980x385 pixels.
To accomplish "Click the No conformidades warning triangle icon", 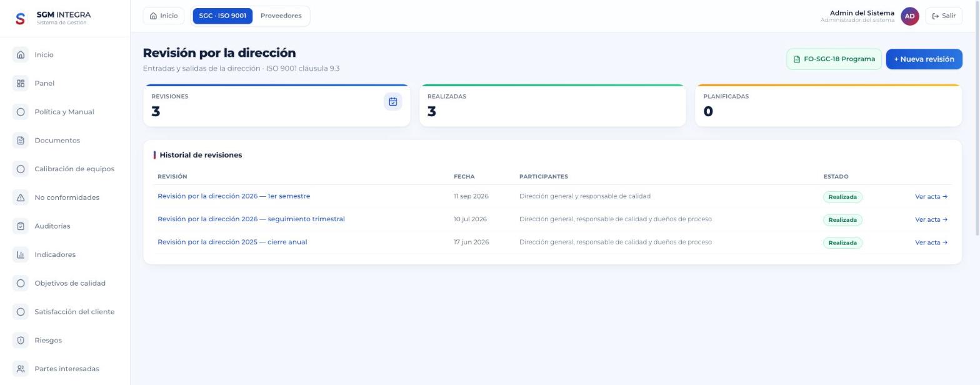I will click(x=21, y=197).
